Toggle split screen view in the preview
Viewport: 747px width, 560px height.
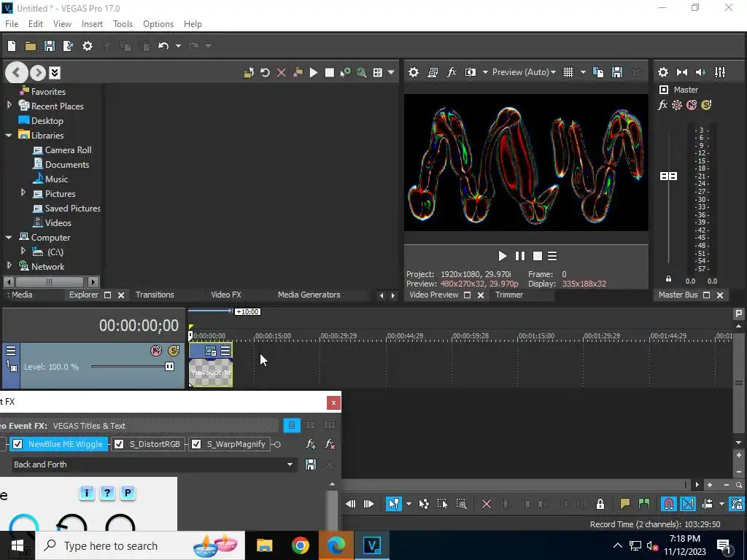click(471, 72)
